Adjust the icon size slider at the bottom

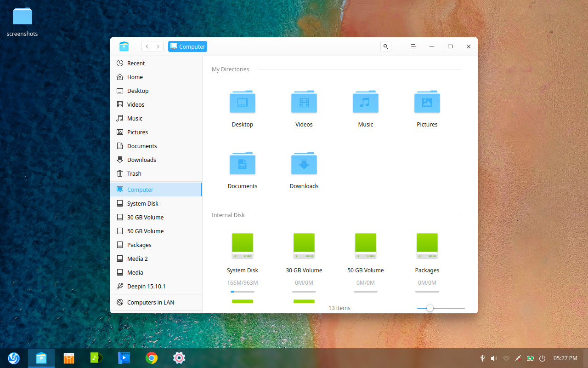430,308
